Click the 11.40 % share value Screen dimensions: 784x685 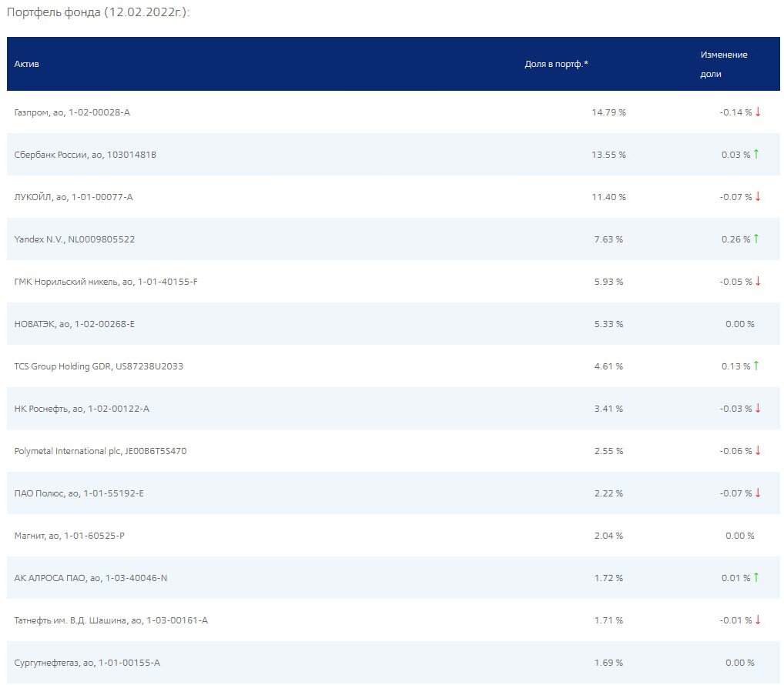608,197
